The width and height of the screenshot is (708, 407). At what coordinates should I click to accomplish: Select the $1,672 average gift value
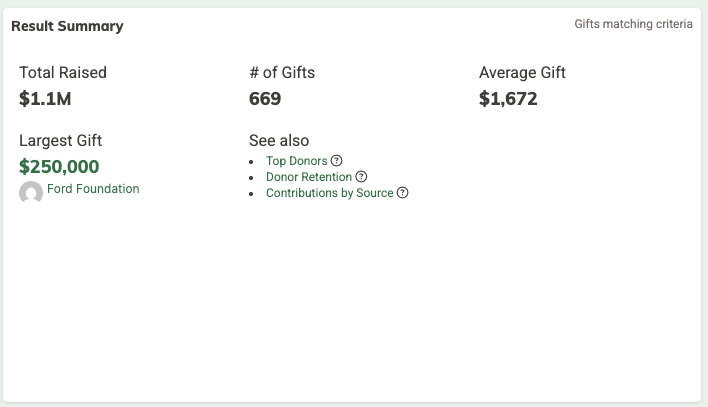pos(508,99)
